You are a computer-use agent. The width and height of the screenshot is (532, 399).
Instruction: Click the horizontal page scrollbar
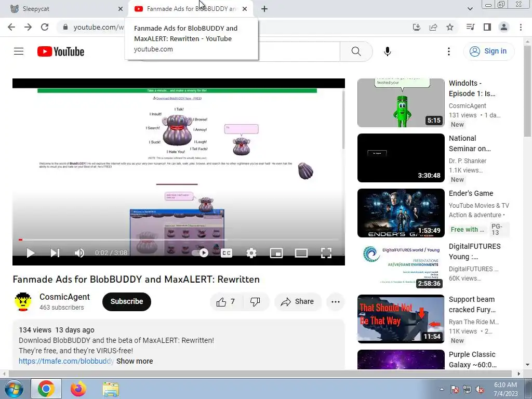260,374
